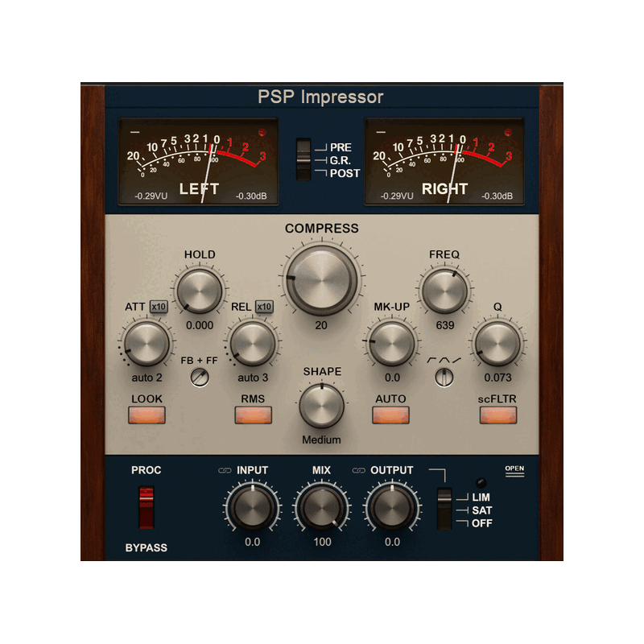Select POST meter mode label
This screenshot has width=644, height=644.
345,173
